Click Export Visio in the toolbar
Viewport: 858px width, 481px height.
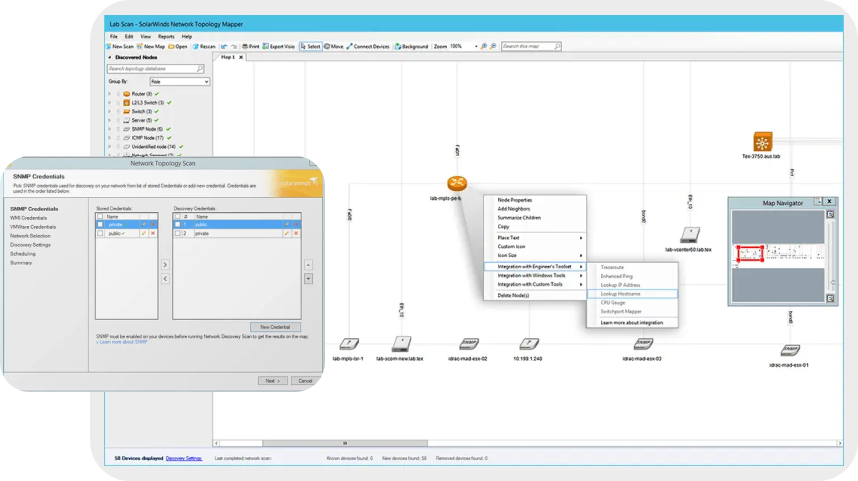click(x=279, y=47)
